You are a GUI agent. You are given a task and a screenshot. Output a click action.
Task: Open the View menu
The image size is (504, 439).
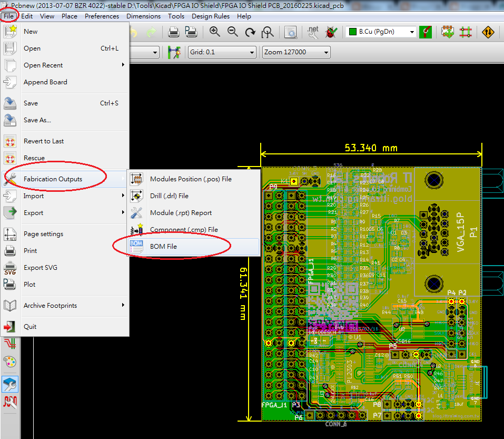[x=47, y=16]
